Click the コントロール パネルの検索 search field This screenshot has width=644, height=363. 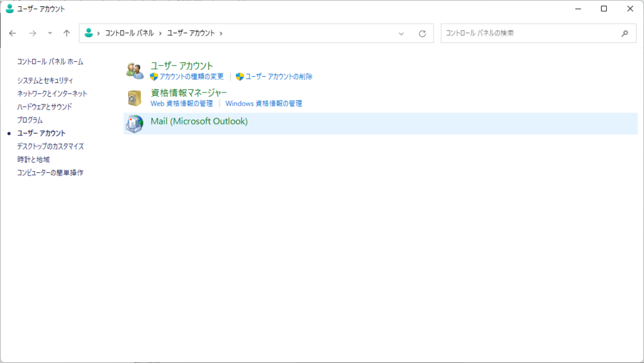pos(528,33)
